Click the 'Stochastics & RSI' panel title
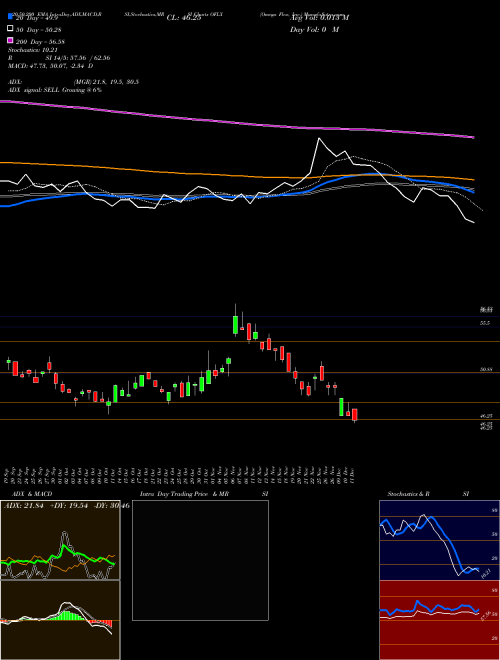 click(428, 494)
